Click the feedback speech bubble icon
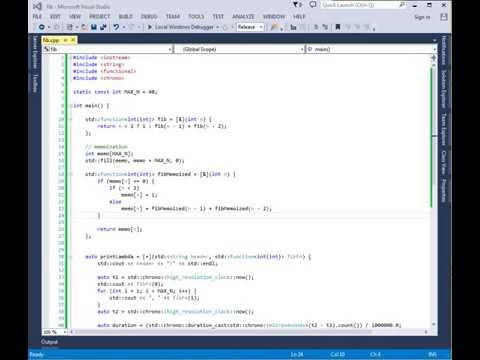The image size is (480, 360). 313,5
